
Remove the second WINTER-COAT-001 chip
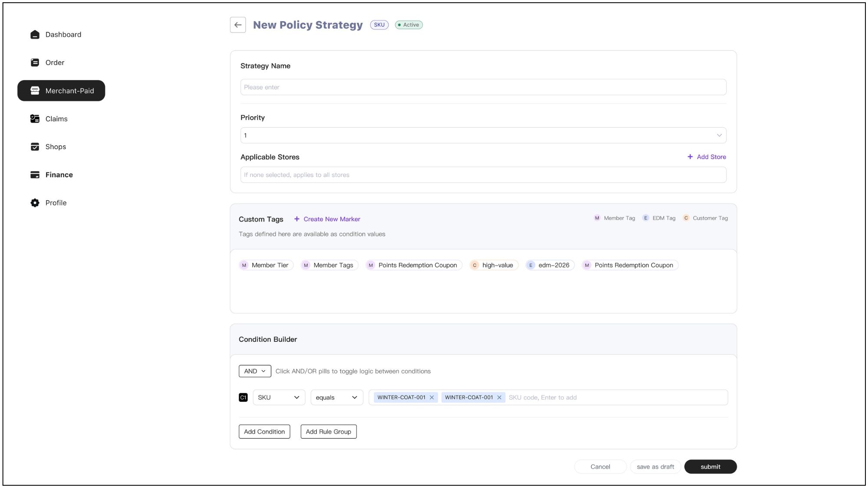pos(499,397)
